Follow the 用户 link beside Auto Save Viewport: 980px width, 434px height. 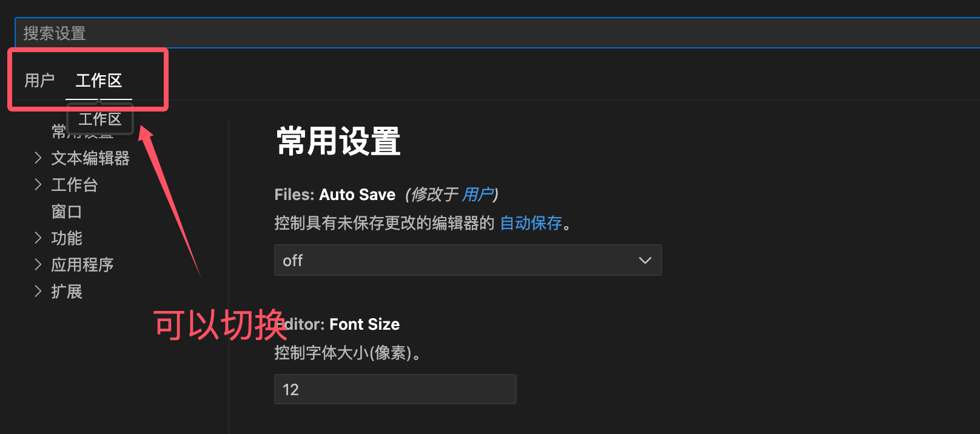477,195
